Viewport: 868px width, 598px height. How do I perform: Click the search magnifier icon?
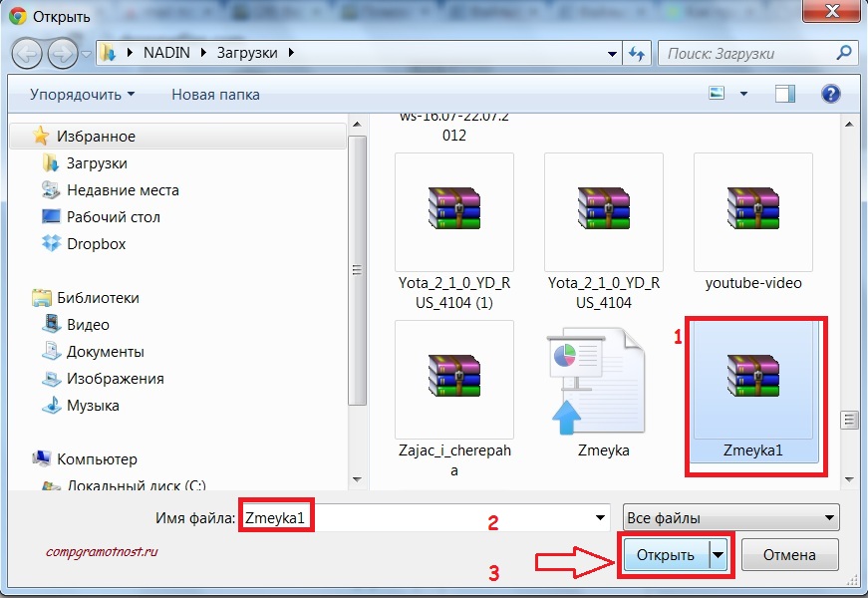844,53
